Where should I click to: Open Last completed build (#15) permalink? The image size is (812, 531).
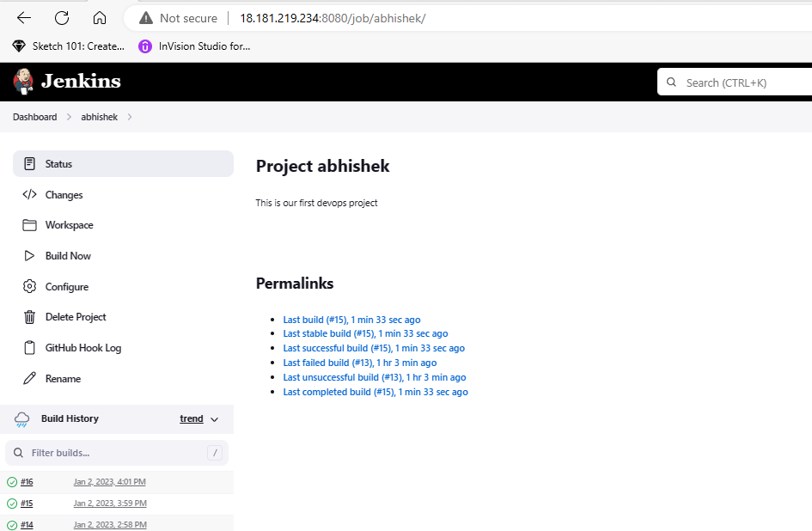[375, 392]
